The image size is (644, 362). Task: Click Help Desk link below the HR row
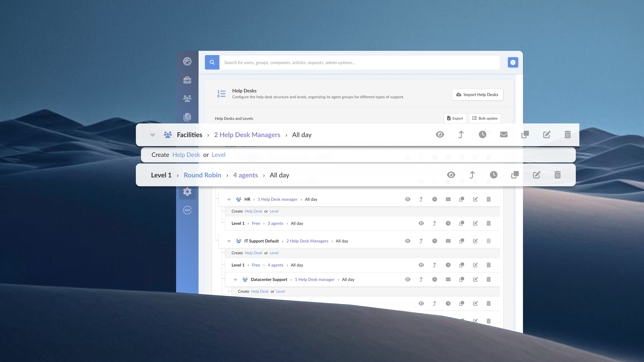[253, 211]
